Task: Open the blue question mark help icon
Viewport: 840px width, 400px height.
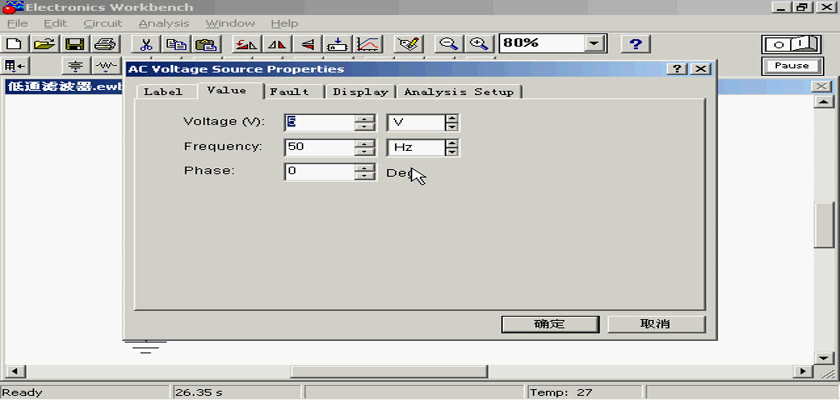Action: (635, 44)
